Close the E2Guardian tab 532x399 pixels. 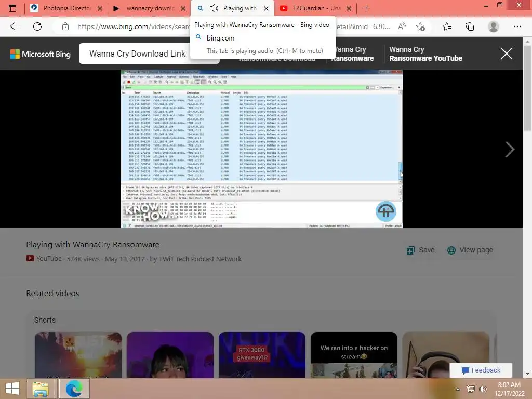(349, 8)
